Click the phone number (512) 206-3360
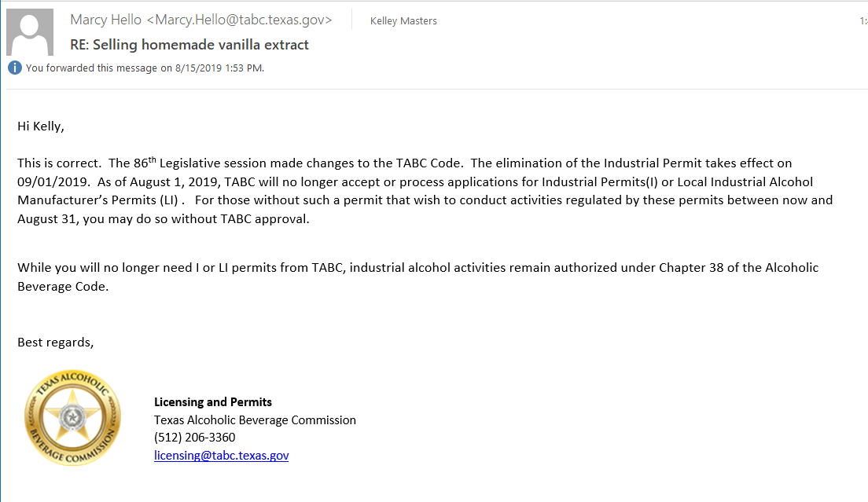This screenshot has width=868, height=502. [x=194, y=437]
